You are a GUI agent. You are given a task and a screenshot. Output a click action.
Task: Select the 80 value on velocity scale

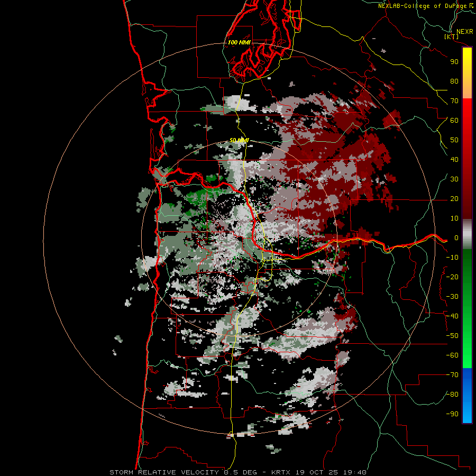click(x=454, y=81)
